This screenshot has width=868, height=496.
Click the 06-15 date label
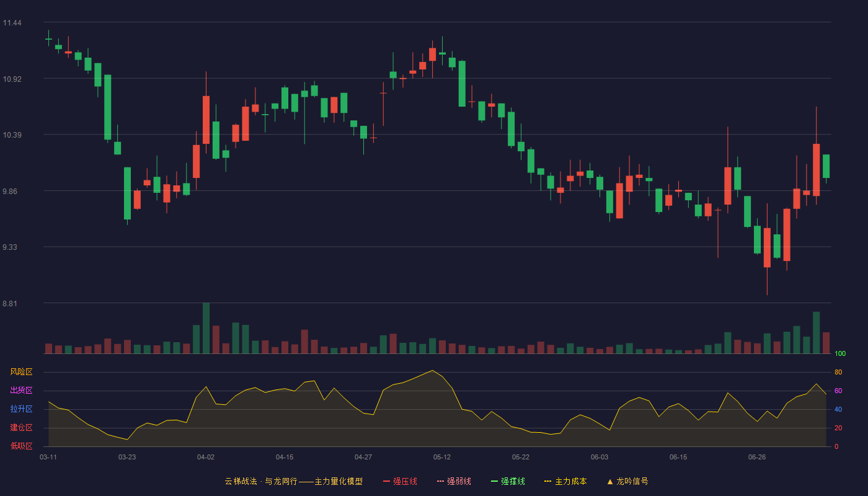click(x=678, y=457)
